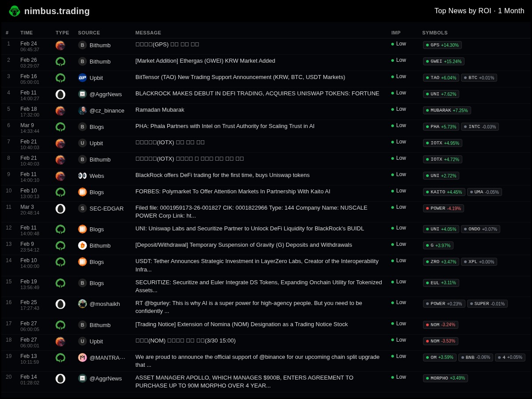
Task: Open BNB -0.06% symbol tag
Action: tap(476, 358)
